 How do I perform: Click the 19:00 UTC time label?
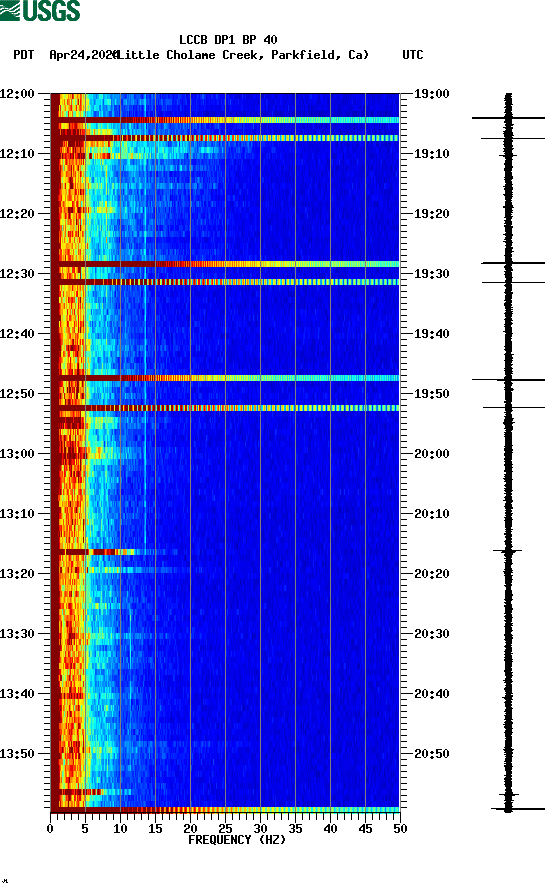[432, 94]
